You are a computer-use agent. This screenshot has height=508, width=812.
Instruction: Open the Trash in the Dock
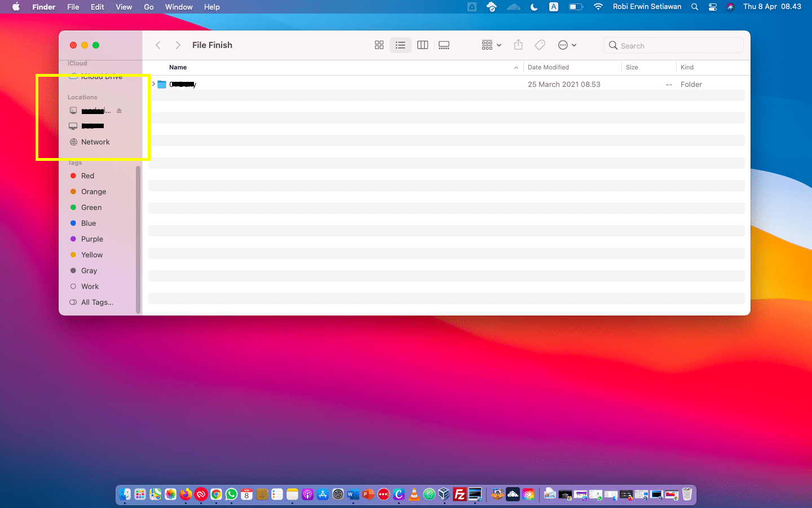tap(687, 494)
